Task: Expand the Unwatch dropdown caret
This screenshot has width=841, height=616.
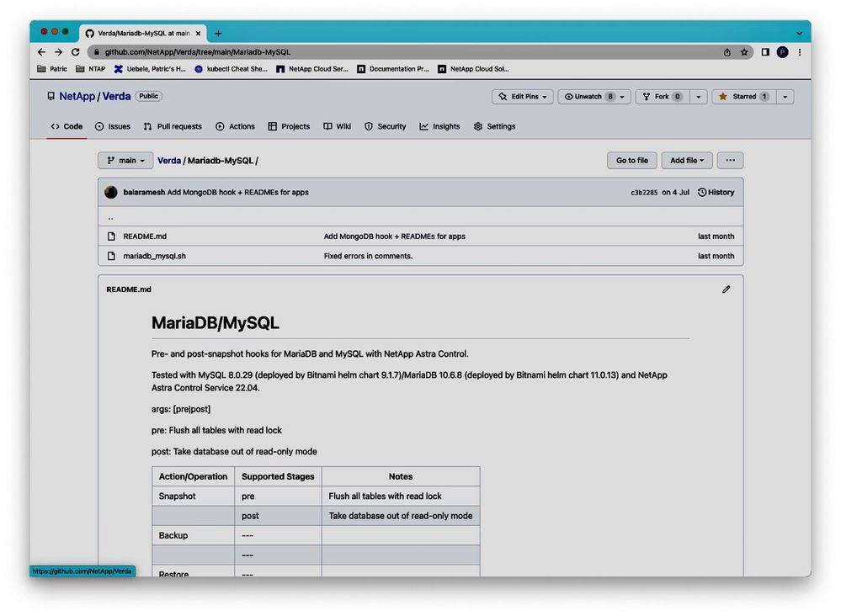Action: point(622,97)
